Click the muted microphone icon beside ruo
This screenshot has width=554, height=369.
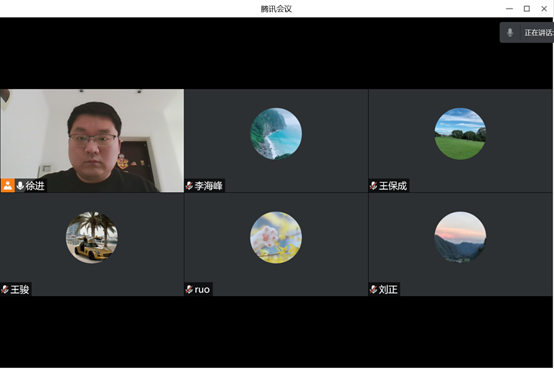coord(189,289)
